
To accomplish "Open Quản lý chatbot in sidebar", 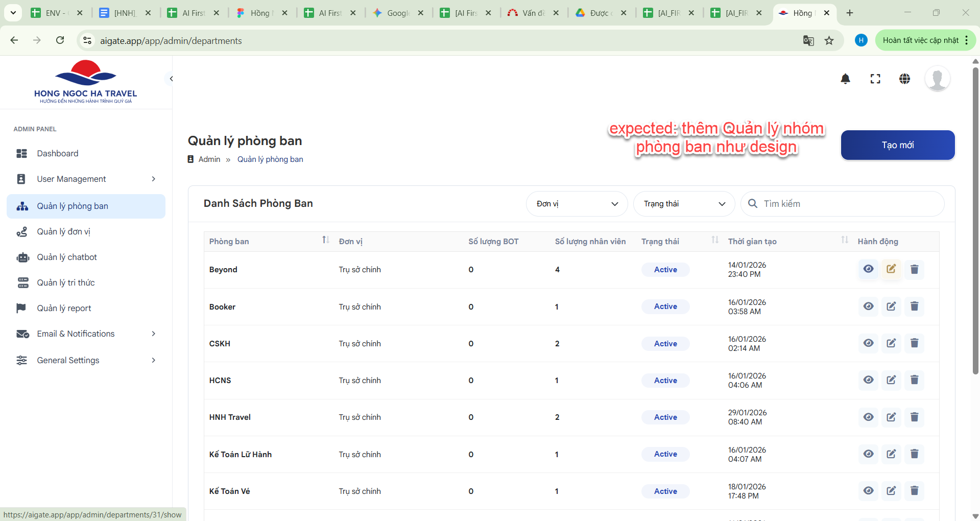I will pos(67,257).
